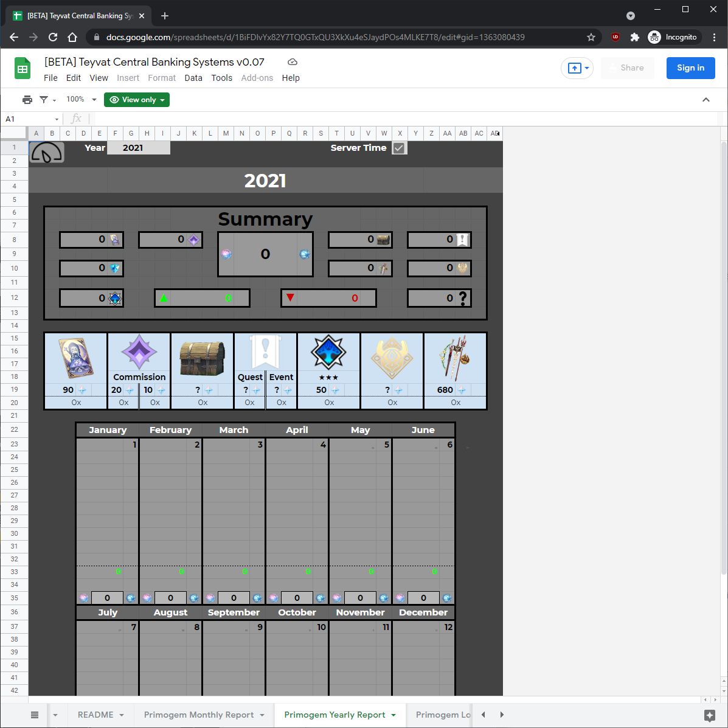Open the Help menu
728x728 pixels.
coord(291,78)
